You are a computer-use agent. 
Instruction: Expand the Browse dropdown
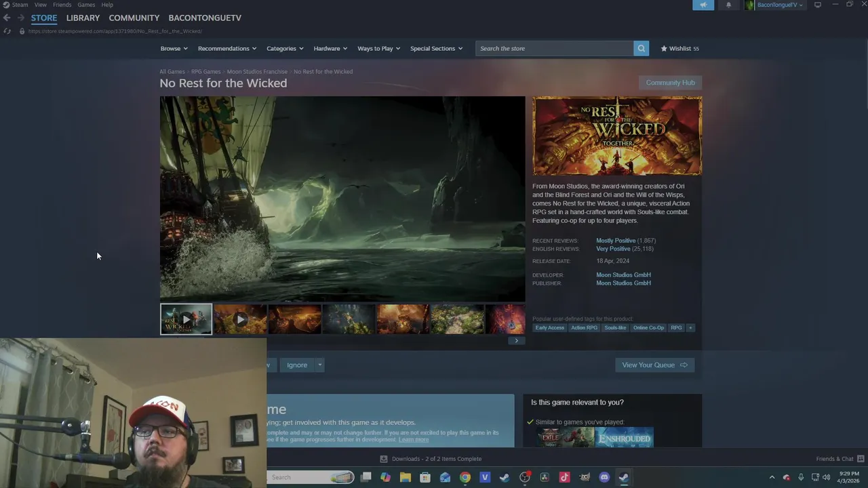tap(174, 48)
